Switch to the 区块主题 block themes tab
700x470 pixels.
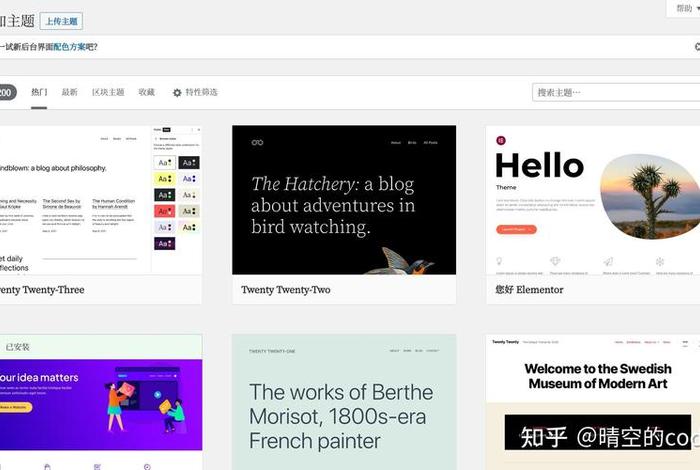108,92
